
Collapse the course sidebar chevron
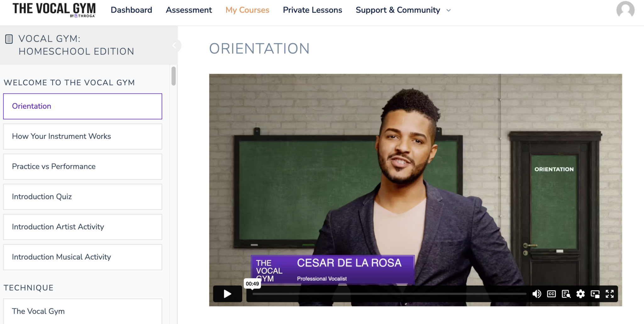pyautogui.click(x=175, y=45)
